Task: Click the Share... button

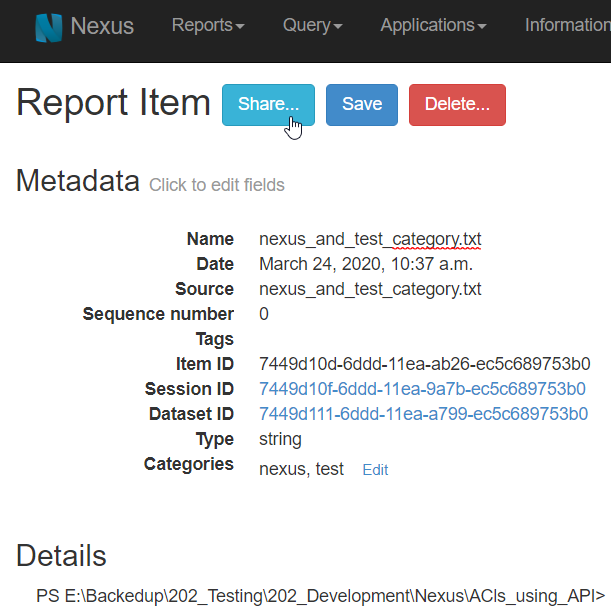Action: tap(268, 105)
